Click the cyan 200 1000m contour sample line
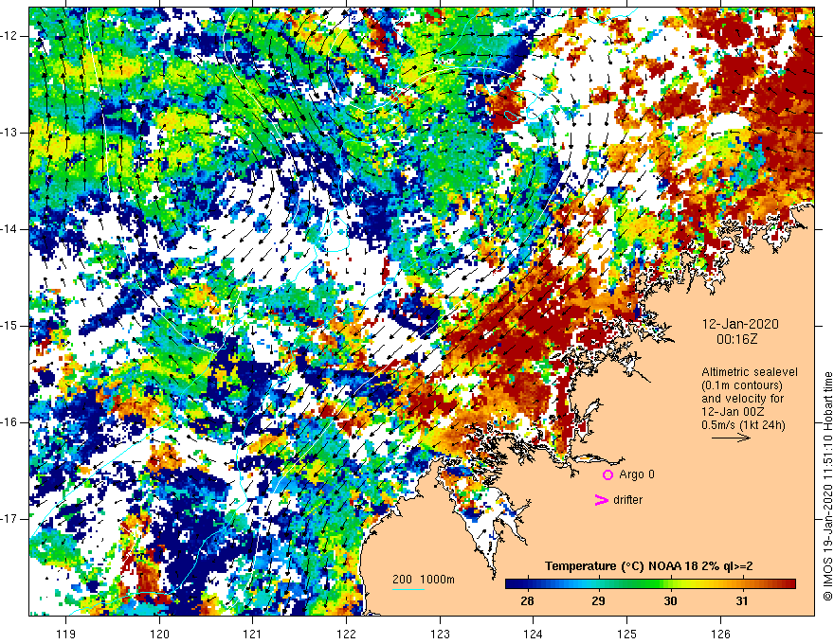 tap(408, 589)
